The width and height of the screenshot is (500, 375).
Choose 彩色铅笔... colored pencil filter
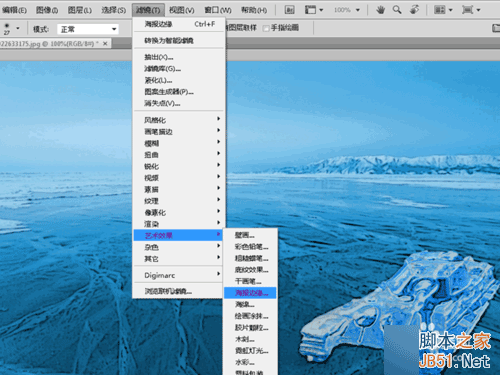[x=250, y=247]
